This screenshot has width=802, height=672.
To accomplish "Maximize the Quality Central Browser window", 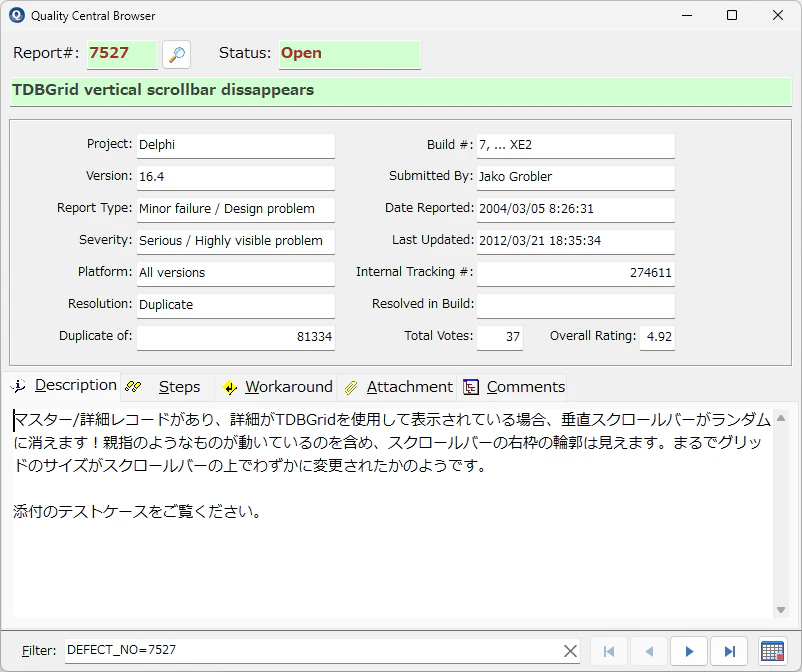I will pos(732,15).
